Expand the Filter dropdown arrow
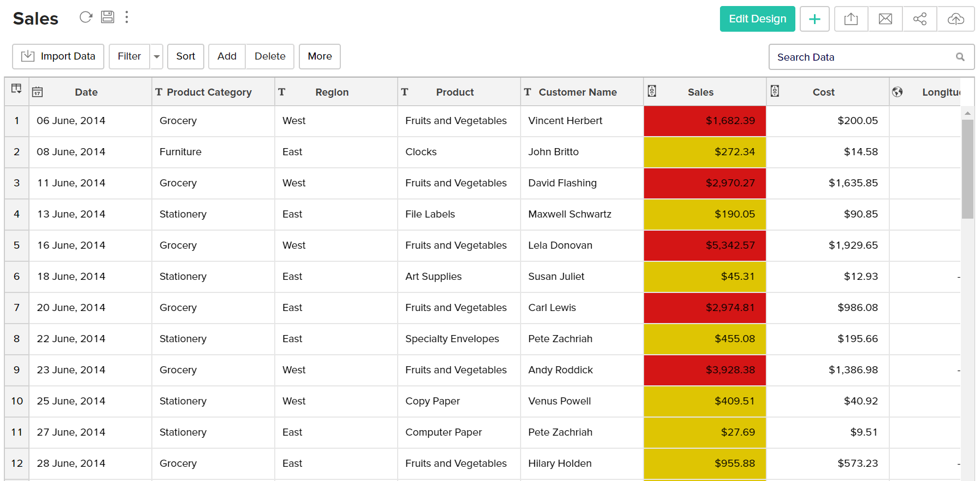The image size is (980, 481). click(157, 57)
